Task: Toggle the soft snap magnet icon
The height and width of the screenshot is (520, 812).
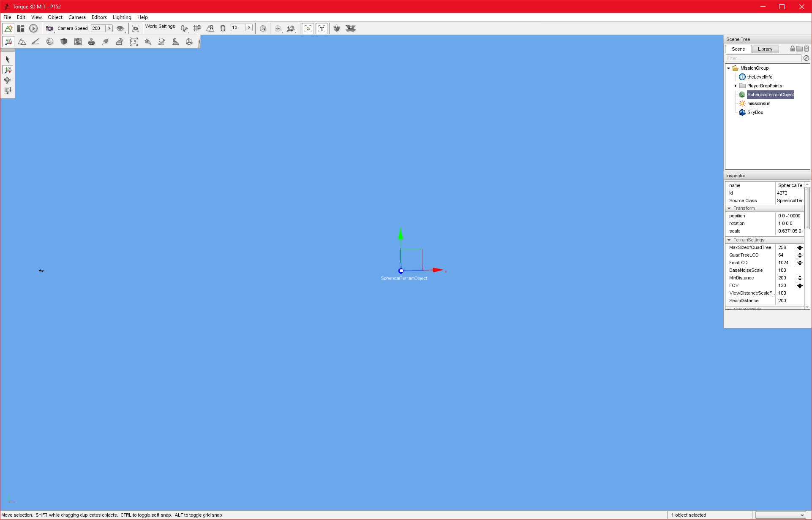Action: pyautogui.click(x=223, y=28)
